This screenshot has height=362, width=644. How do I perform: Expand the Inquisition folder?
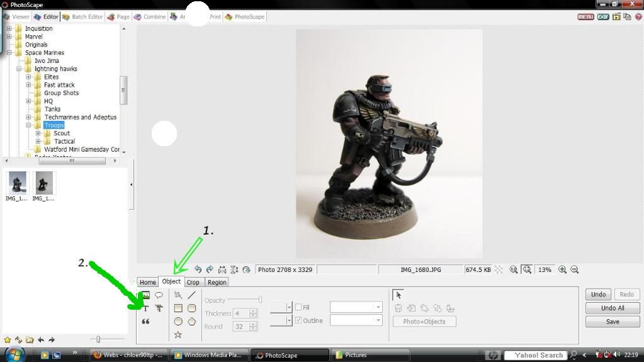[9, 28]
